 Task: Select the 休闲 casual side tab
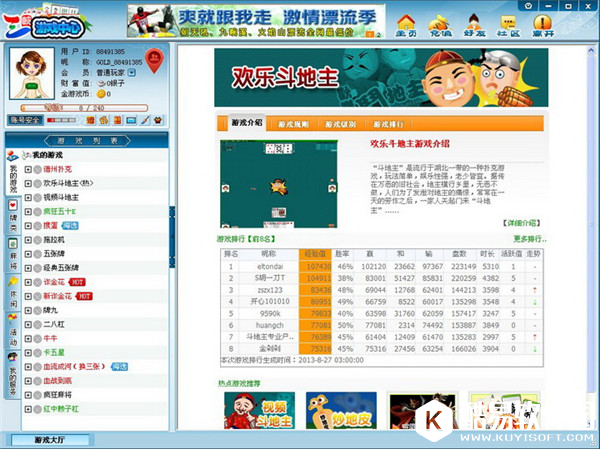(13, 292)
